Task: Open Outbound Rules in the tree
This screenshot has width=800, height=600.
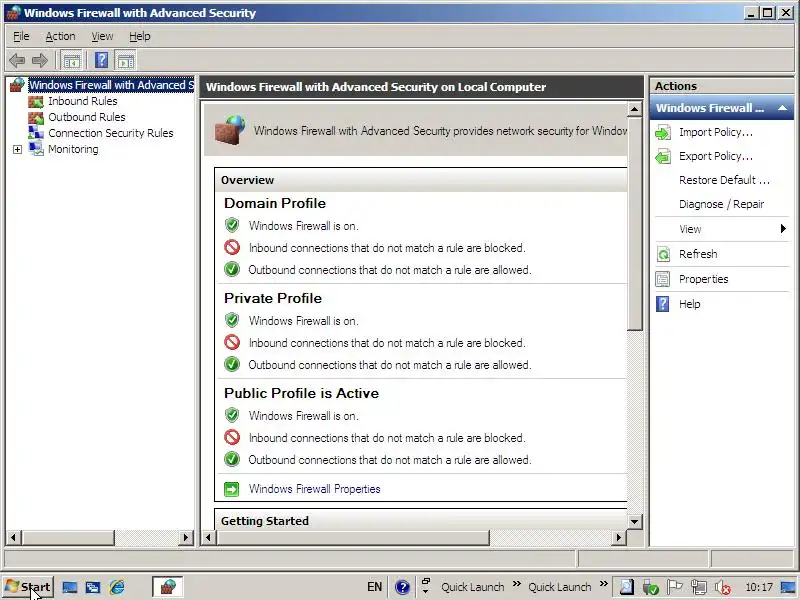Action: 87,117
